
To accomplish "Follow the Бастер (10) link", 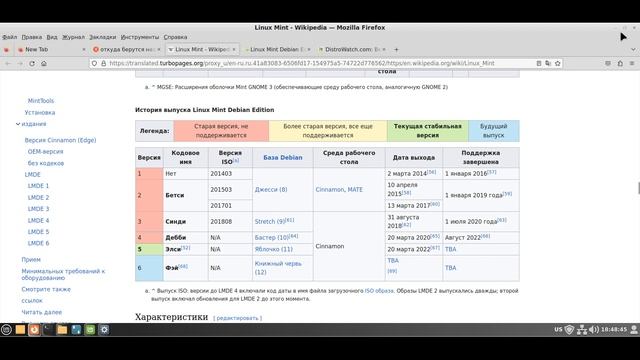I will tap(271, 238).
